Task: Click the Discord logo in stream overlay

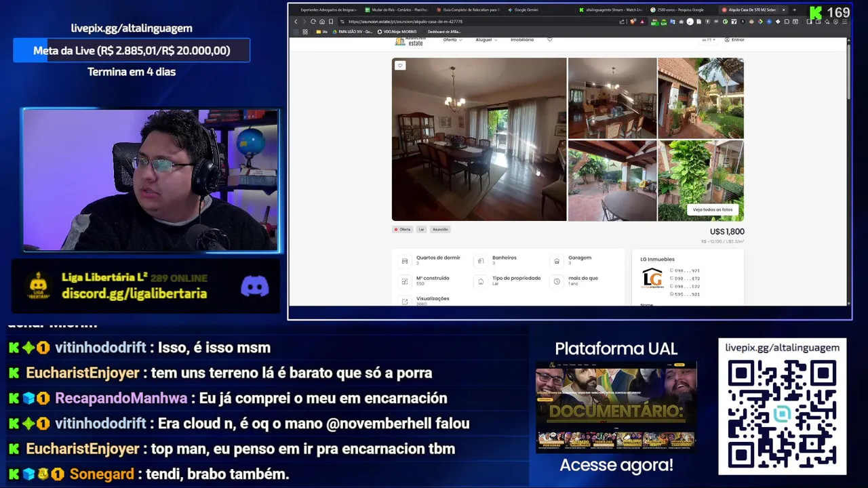Action: tap(255, 287)
